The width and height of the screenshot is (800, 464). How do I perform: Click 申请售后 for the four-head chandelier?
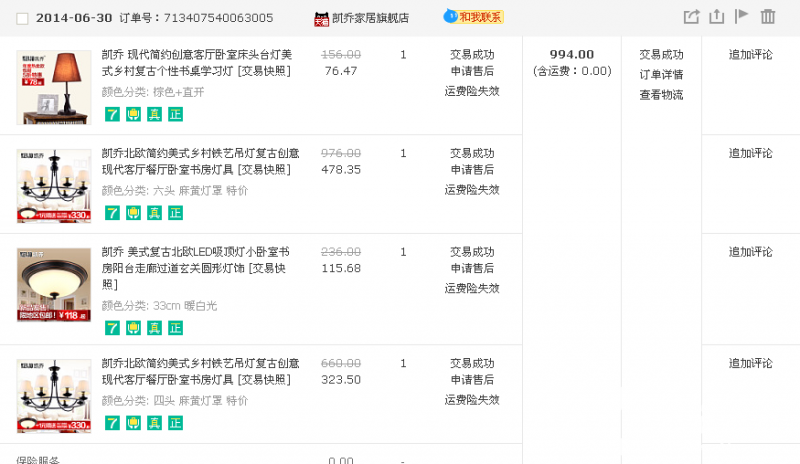472,380
